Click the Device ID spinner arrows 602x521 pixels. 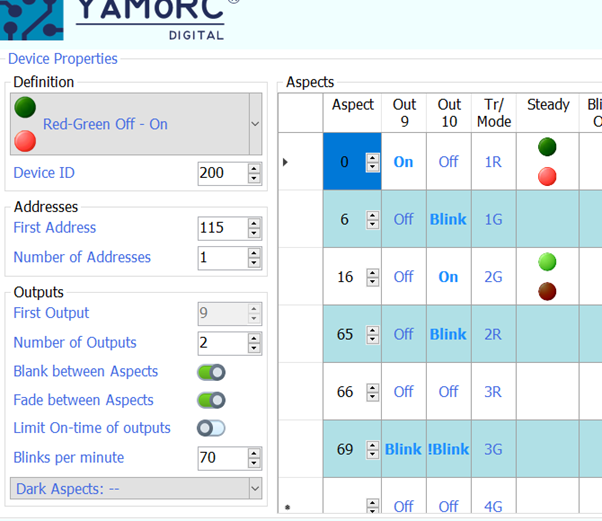point(254,173)
